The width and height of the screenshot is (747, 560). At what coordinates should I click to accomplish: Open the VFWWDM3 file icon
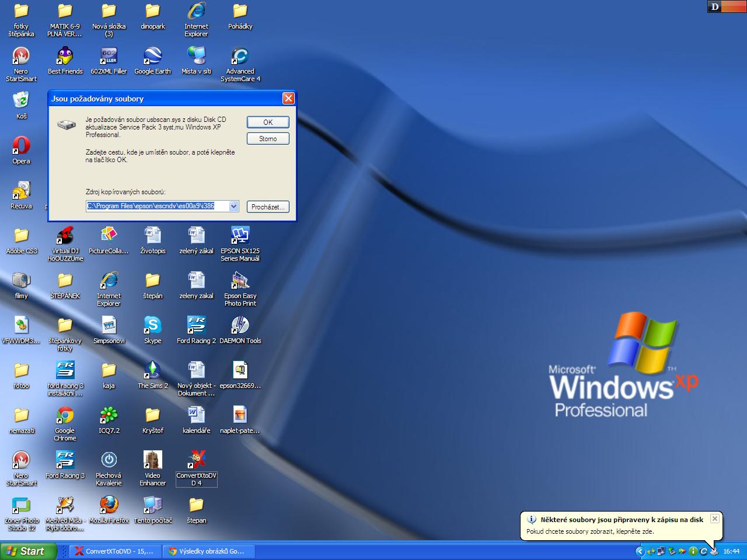click(22, 330)
